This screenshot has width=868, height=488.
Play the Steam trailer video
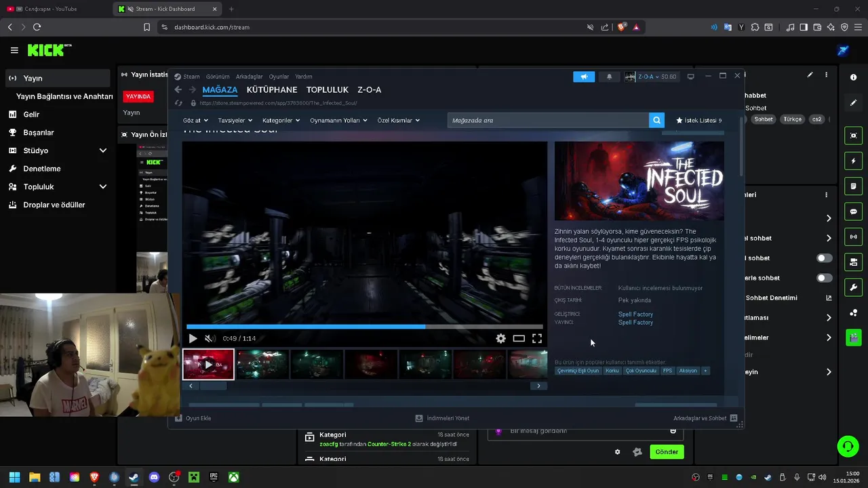(193, 338)
